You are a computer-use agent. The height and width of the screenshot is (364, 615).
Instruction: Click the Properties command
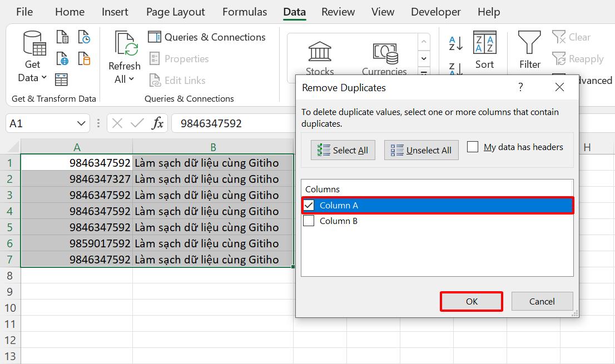(179, 59)
